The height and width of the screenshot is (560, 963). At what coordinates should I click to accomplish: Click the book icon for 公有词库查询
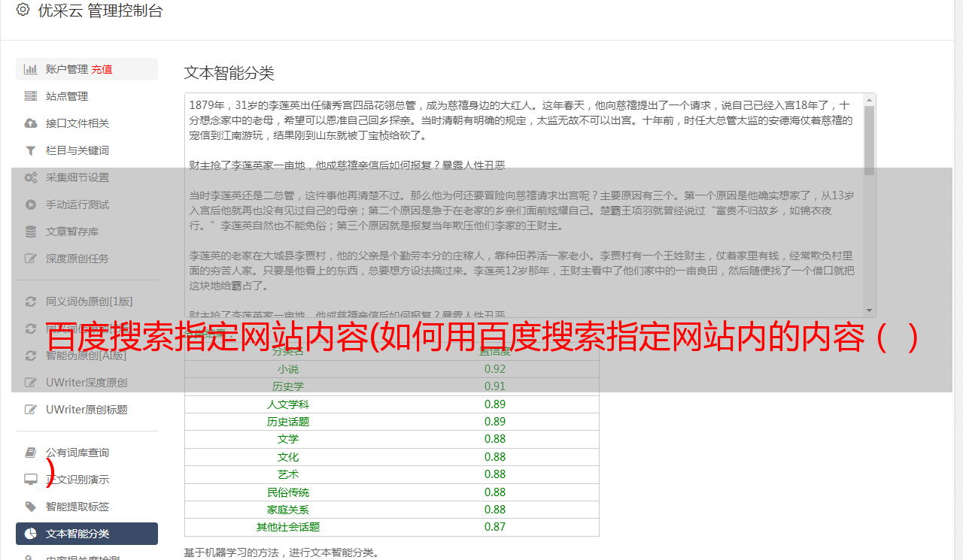point(31,453)
